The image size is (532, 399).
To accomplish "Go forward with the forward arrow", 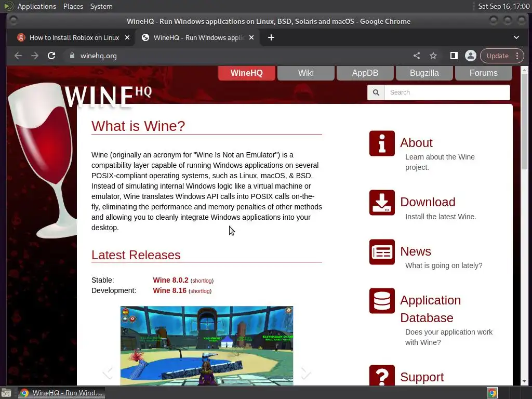I will (x=35, y=56).
